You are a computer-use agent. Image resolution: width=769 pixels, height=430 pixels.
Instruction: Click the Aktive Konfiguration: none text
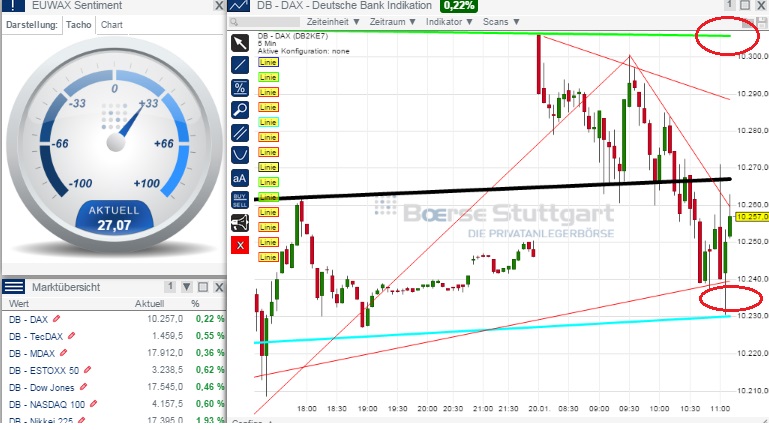coord(304,51)
